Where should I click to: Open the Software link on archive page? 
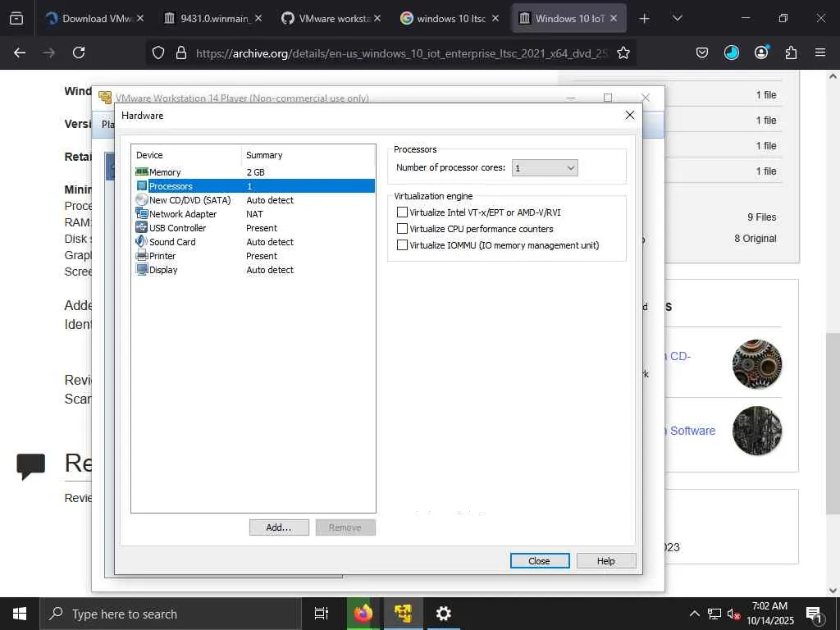[x=692, y=431]
